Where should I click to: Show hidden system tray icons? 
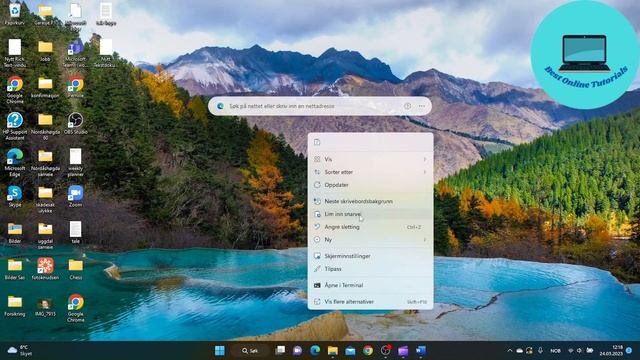510,351
